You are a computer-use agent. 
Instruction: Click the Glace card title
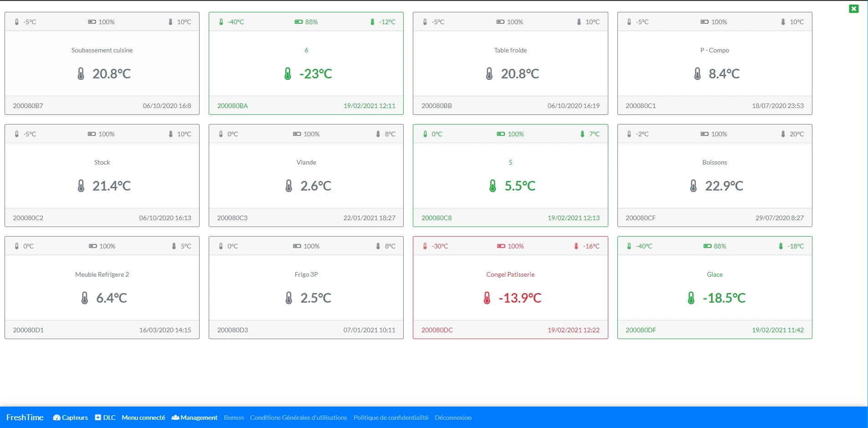714,274
